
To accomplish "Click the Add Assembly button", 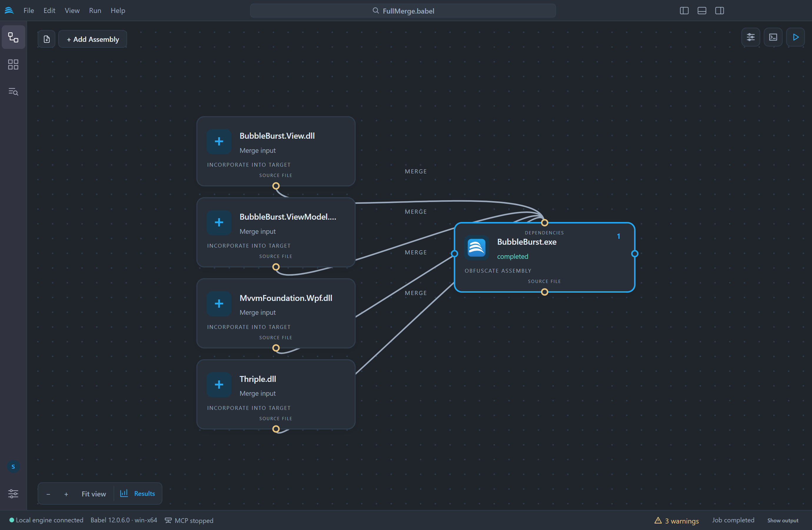I will [93, 39].
